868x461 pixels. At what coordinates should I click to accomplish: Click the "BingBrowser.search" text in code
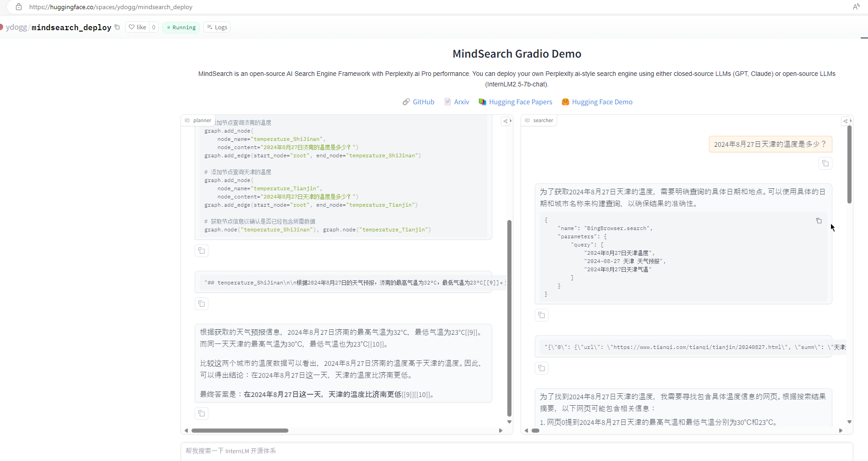[x=617, y=228]
